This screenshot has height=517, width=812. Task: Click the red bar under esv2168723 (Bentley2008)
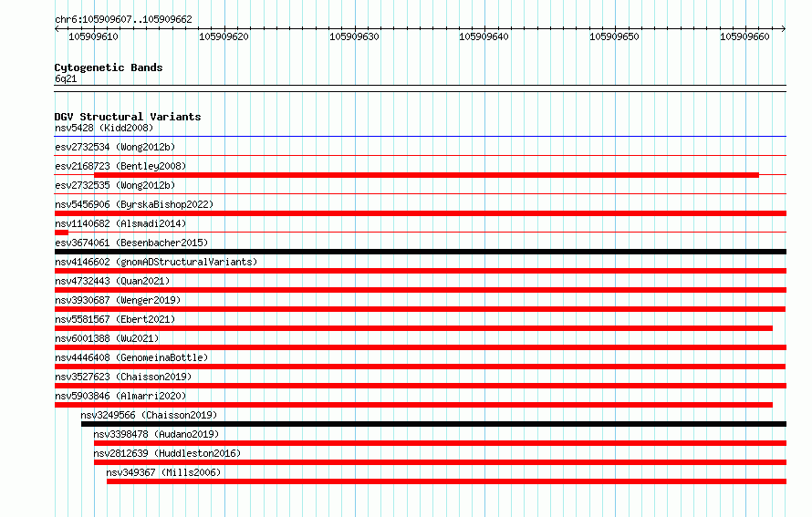pyautogui.click(x=426, y=175)
